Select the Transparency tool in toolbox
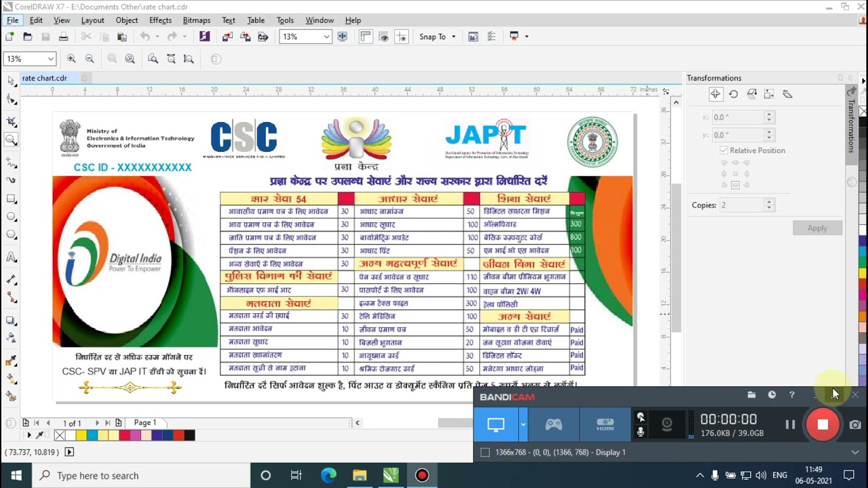Viewport: 868px width, 488px height. pos(11,337)
